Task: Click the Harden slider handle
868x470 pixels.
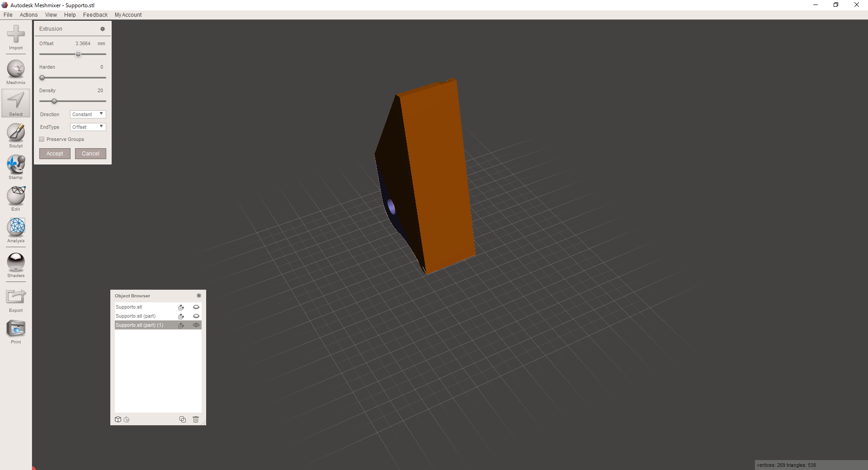Action: (x=42, y=78)
